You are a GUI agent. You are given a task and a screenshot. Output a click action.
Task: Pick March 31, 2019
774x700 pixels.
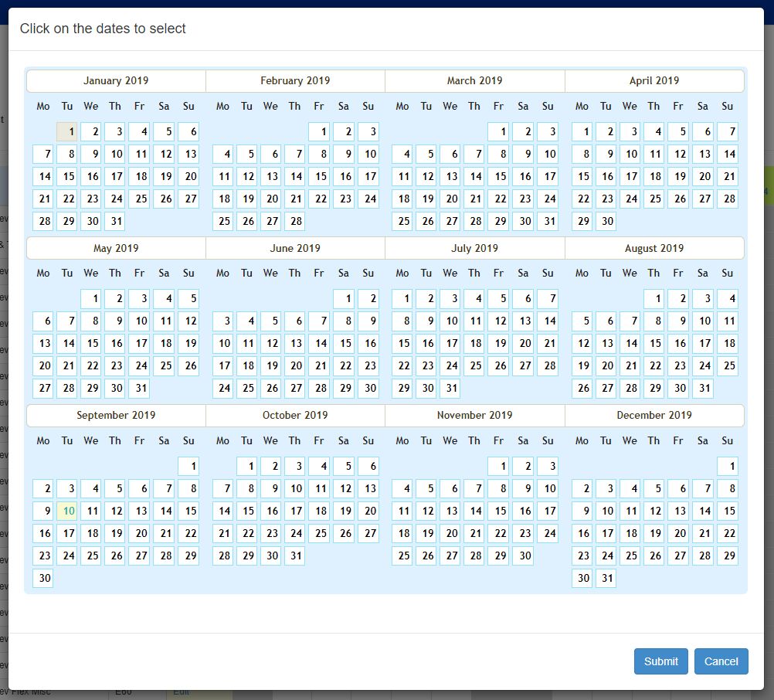coord(548,221)
